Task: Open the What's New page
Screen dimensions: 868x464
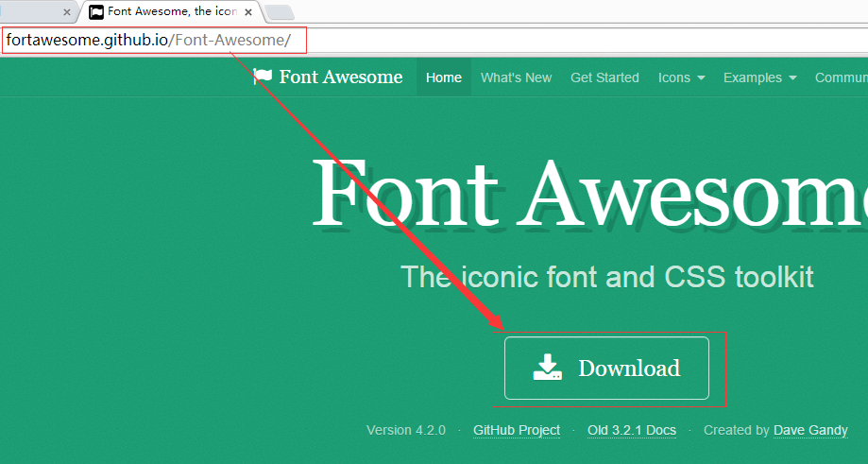Action: [516, 77]
